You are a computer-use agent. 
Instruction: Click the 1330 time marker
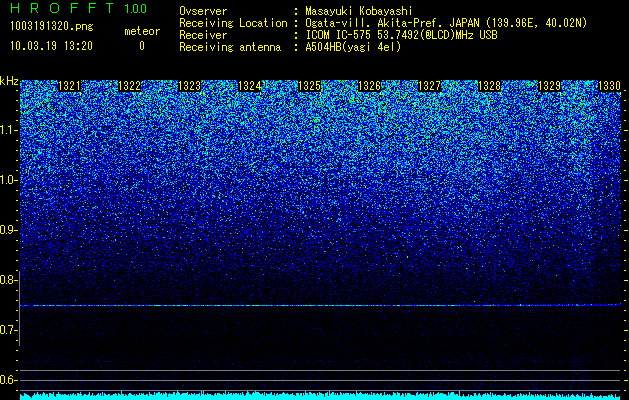click(610, 86)
